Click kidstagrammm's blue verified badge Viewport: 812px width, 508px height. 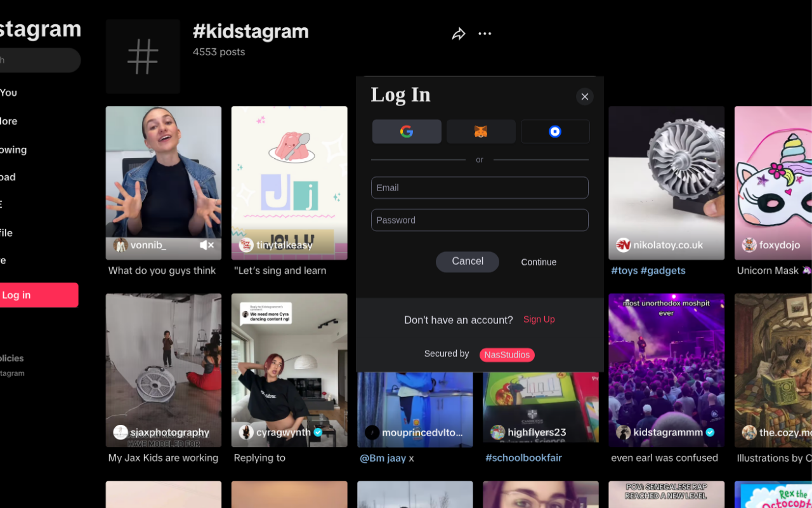[x=710, y=432]
